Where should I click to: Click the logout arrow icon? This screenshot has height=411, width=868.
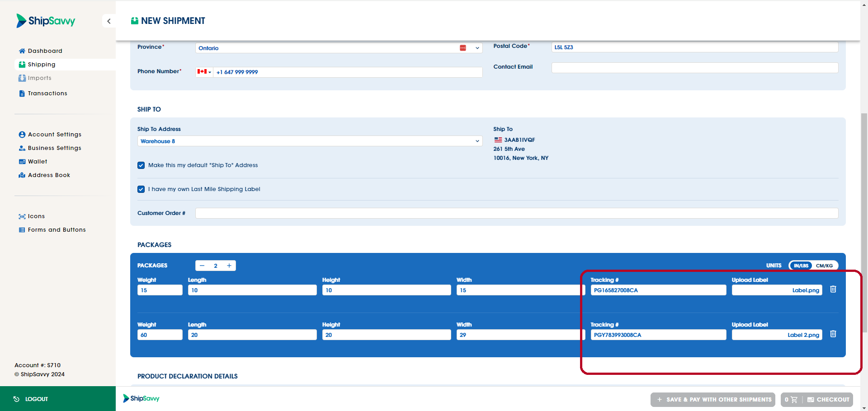[x=16, y=399]
